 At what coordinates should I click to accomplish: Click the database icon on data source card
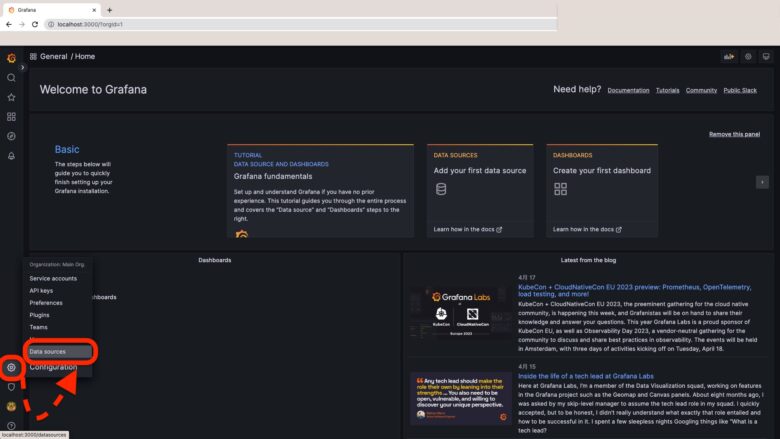(x=441, y=189)
